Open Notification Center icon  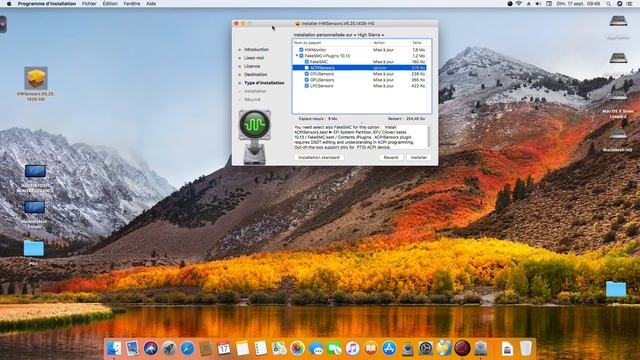tap(629, 4)
